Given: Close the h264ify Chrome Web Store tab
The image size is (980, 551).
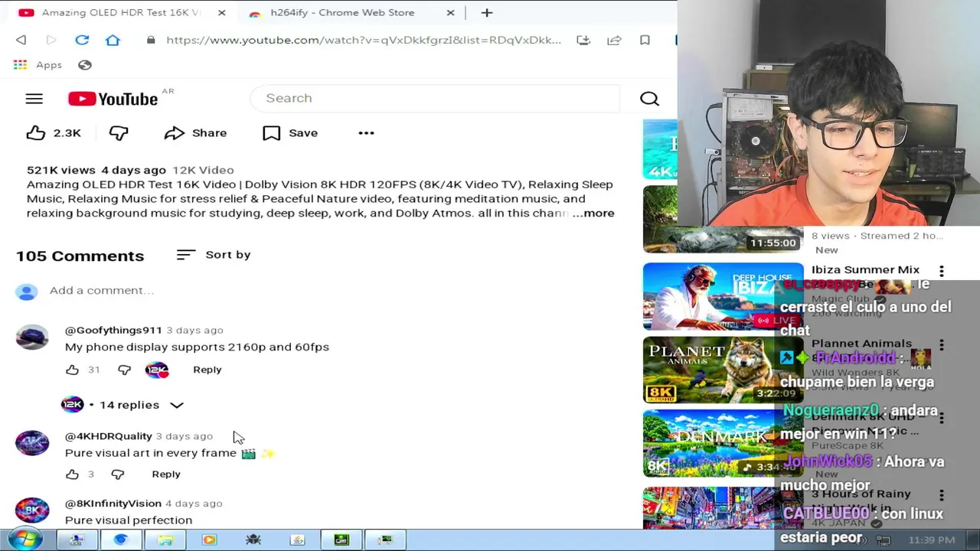Looking at the screenshot, I should coord(450,13).
